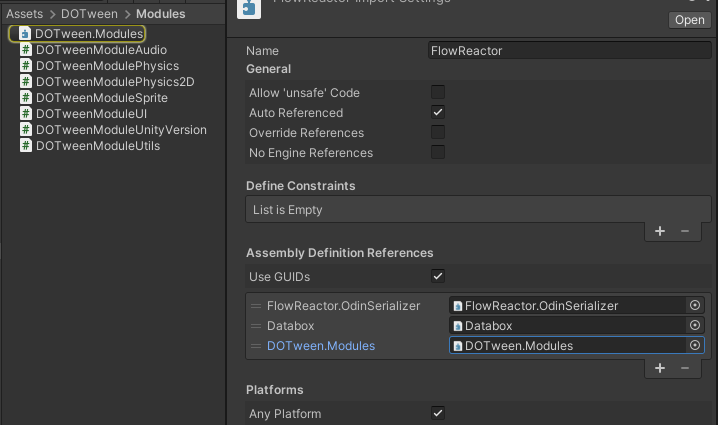
Task: Click the DOTweenModuleAudio script icon
Action: pyautogui.click(x=26, y=50)
